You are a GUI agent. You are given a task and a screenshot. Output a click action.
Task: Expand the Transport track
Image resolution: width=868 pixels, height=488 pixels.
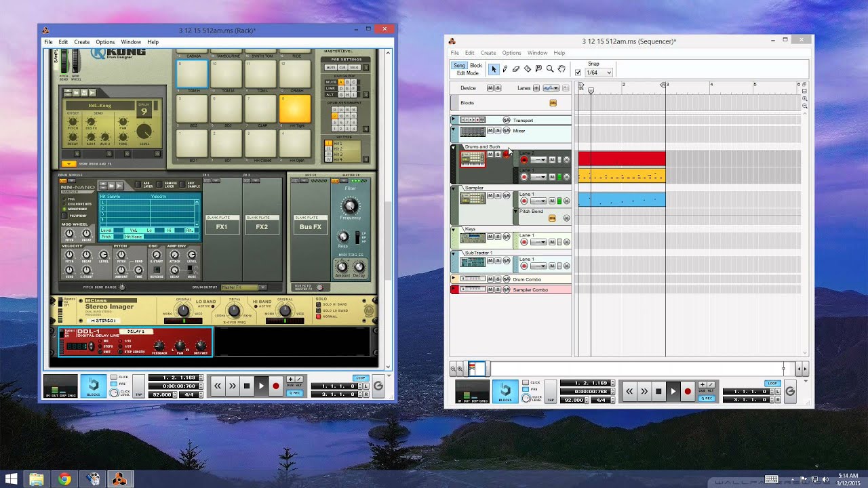click(x=453, y=120)
